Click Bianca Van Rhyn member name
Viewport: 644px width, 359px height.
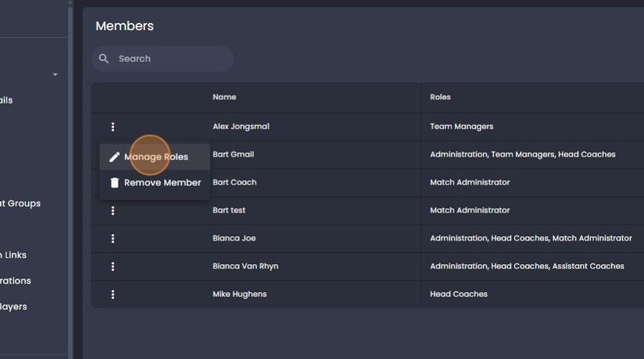[x=245, y=266]
